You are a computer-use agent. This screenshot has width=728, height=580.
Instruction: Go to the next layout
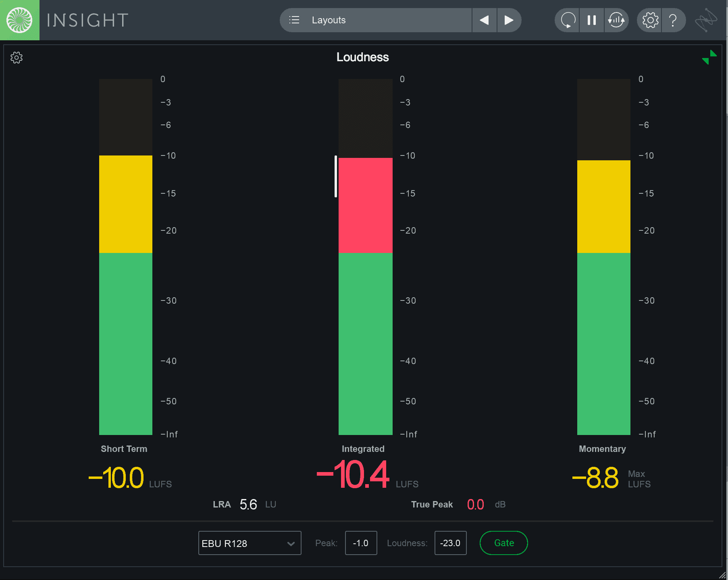[509, 20]
